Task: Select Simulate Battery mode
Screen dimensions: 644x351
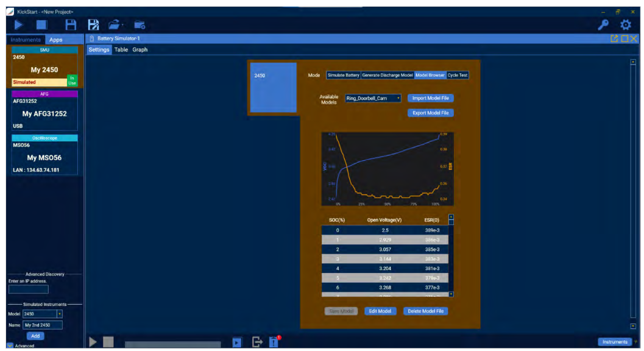Action: tap(343, 75)
